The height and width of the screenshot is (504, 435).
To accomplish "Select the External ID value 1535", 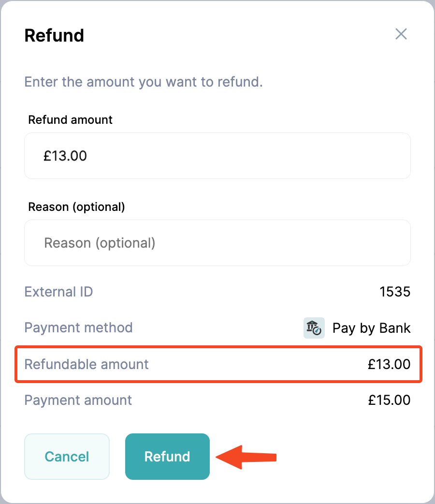I will pyautogui.click(x=394, y=292).
